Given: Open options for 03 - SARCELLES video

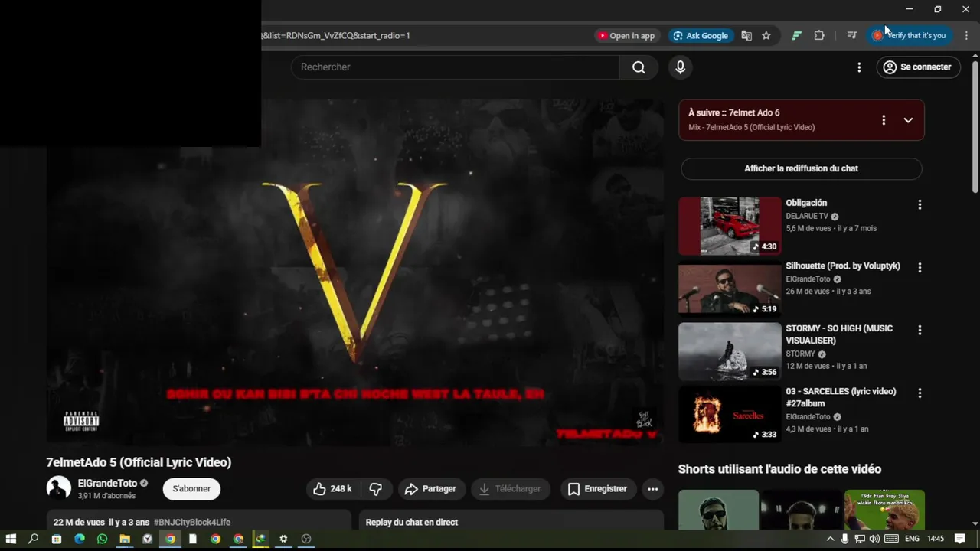Looking at the screenshot, I should (x=920, y=393).
